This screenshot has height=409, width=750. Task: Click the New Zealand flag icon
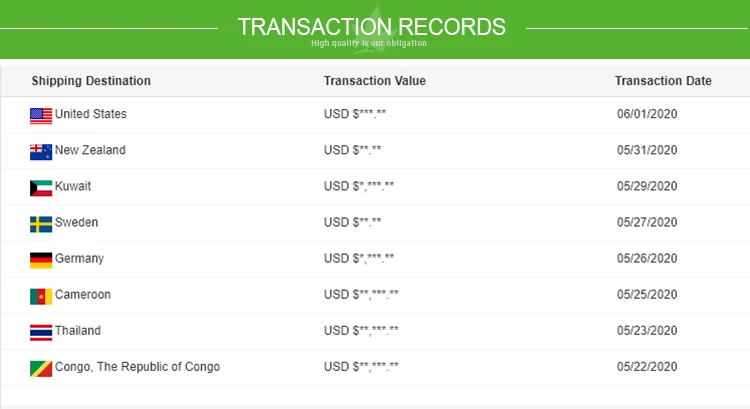click(x=41, y=152)
